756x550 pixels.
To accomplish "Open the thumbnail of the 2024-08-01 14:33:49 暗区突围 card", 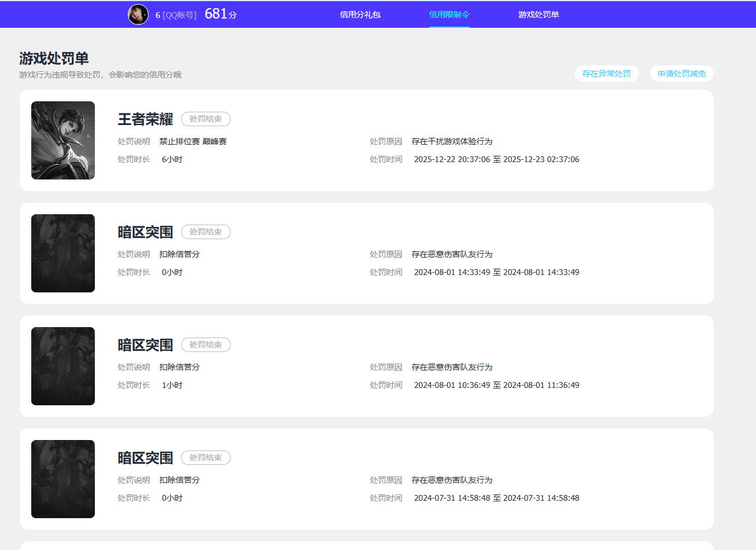I will [63, 254].
